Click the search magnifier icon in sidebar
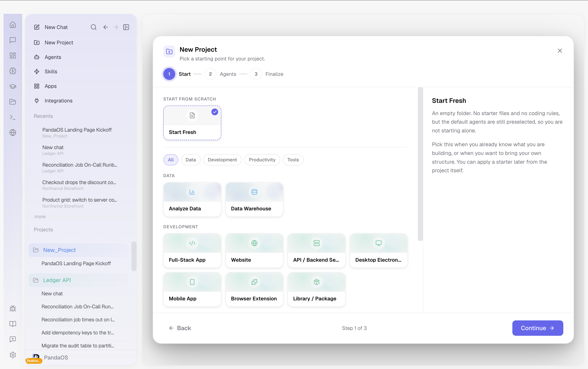This screenshot has width=588, height=369. (94, 27)
